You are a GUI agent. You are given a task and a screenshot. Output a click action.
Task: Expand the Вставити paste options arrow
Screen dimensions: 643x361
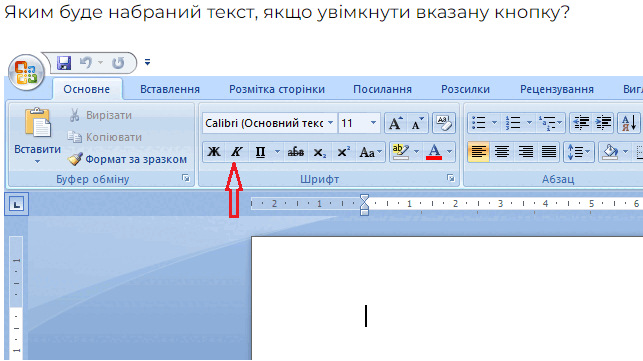tap(37, 162)
